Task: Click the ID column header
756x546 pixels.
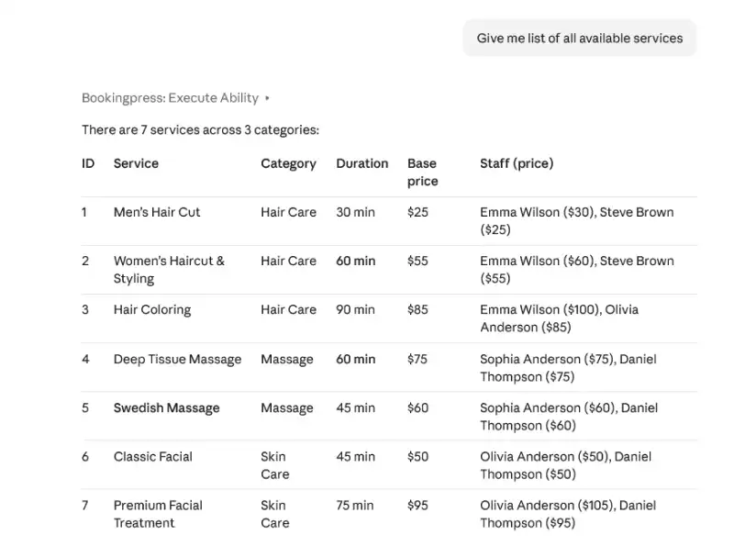Action: 88,163
